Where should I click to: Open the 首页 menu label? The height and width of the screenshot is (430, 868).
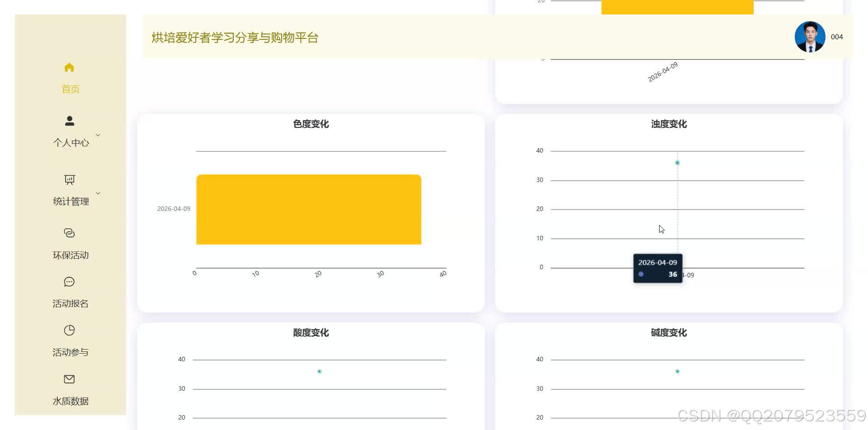pyautogui.click(x=71, y=89)
